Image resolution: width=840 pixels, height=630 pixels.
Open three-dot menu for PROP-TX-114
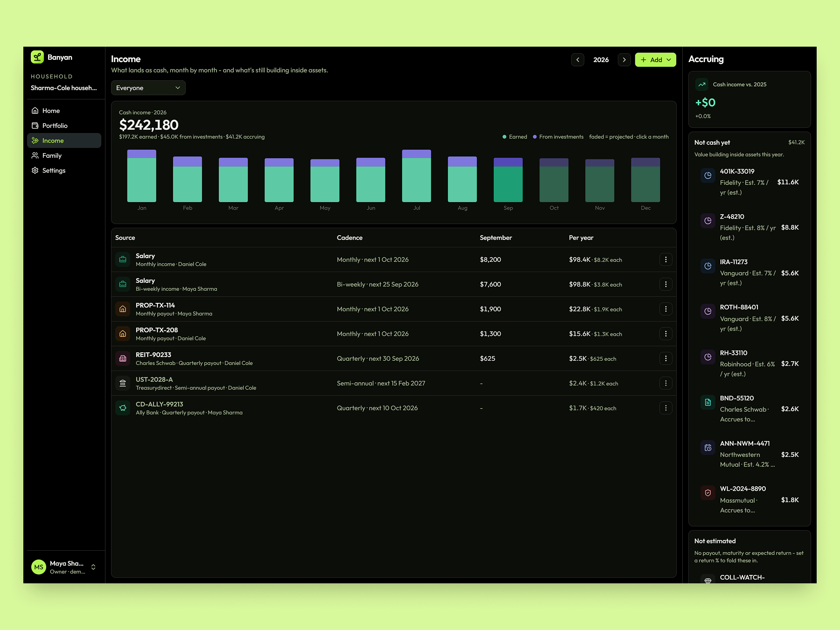pos(666,309)
